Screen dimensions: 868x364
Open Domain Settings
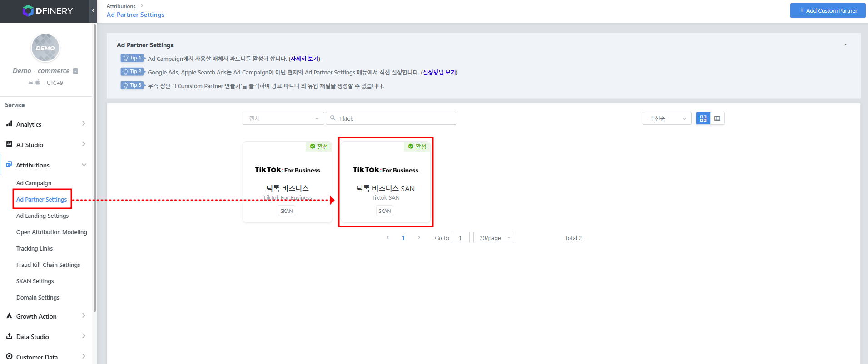[x=38, y=297]
